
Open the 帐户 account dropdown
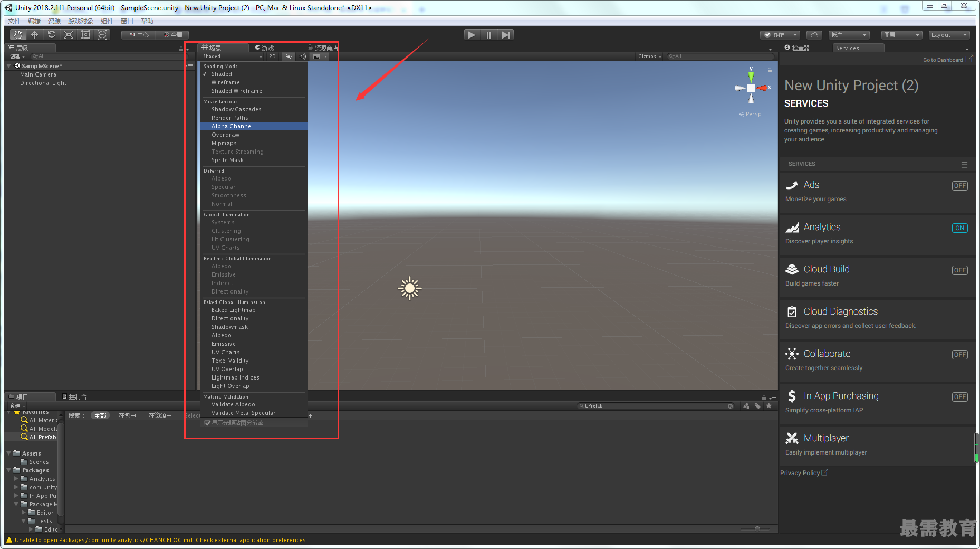[x=849, y=35]
